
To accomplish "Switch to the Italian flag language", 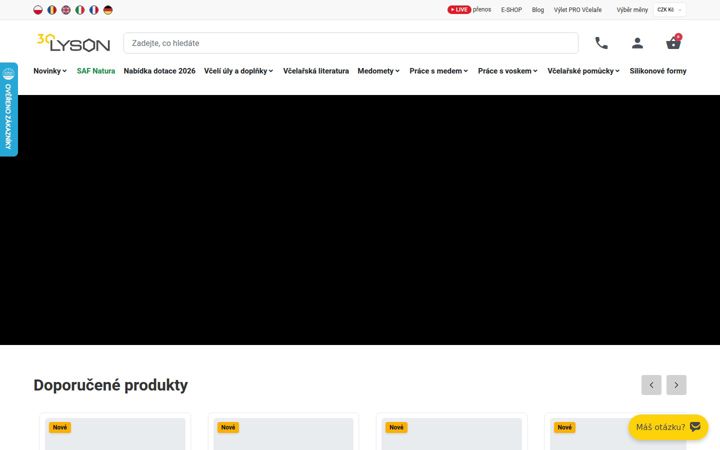I will pos(80,10).
